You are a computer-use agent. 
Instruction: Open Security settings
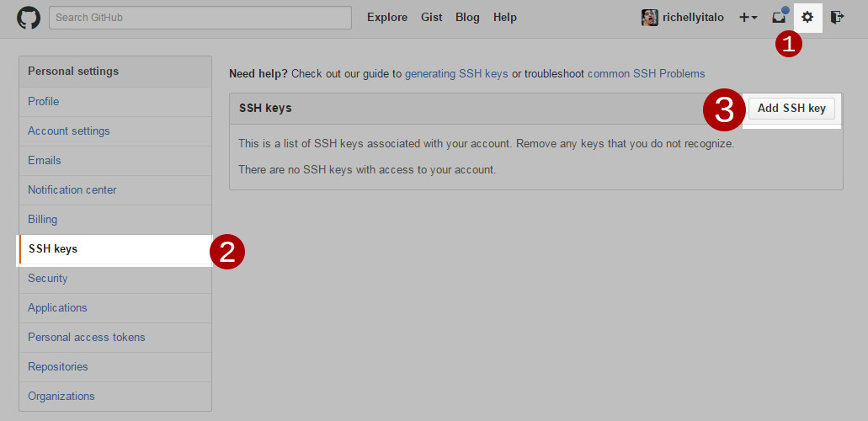click(x=115, y=279)
